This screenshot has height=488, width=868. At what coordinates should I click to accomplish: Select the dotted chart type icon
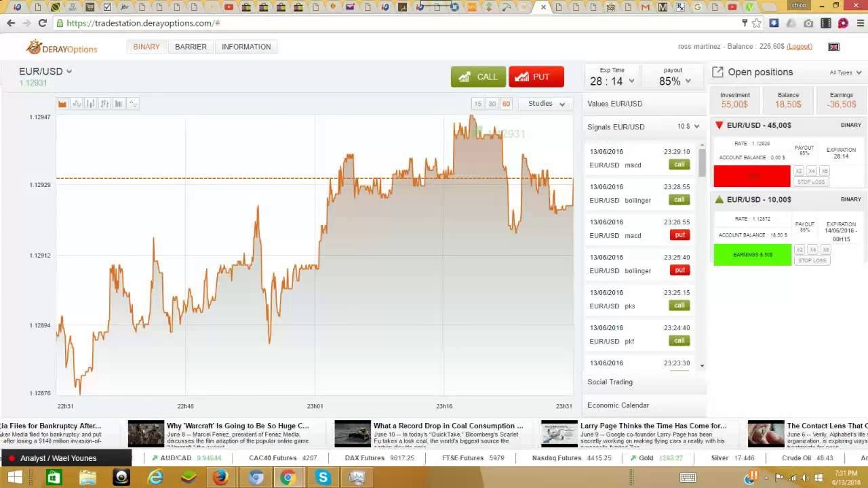pyautogui.click(x=133, y=104)
